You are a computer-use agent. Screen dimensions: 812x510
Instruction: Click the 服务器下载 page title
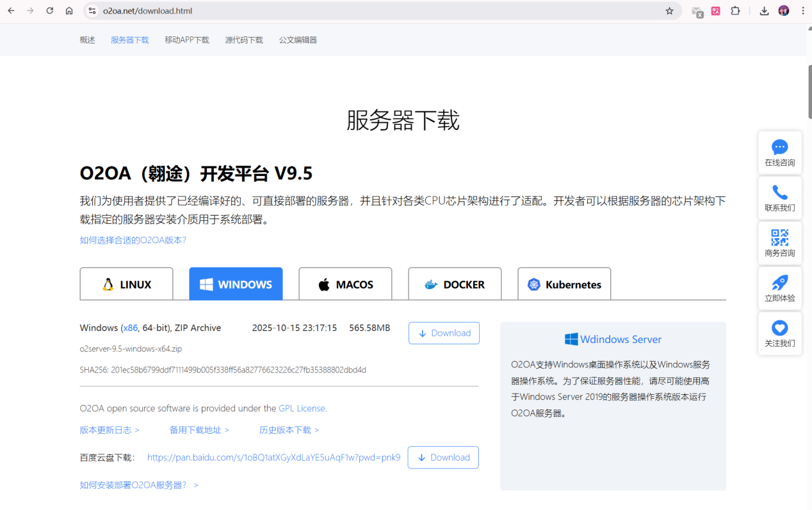(403, 120)
